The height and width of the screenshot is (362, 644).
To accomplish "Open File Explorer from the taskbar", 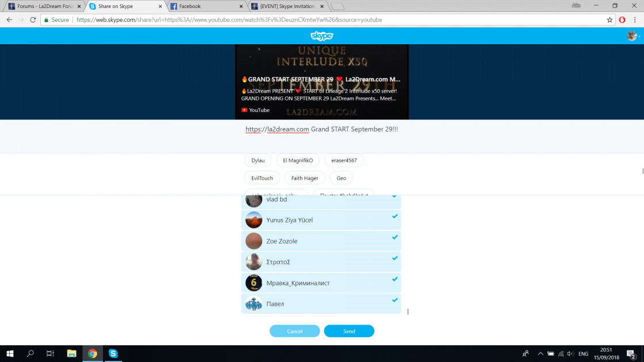I will [71, 353].
